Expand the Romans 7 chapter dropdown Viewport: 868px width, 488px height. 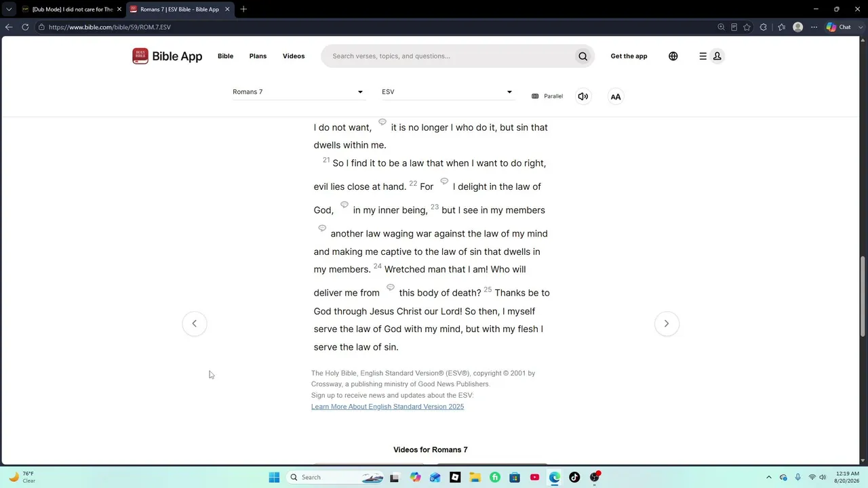tap(298, 91)
